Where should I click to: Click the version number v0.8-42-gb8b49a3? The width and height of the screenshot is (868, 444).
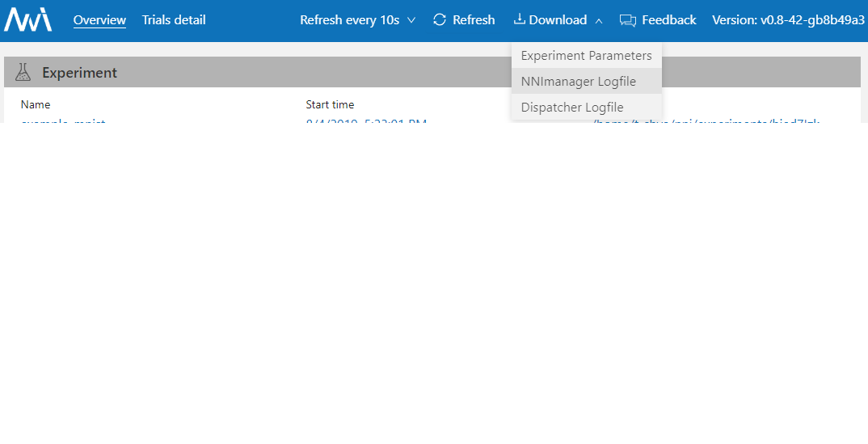(x=788, y=19)
